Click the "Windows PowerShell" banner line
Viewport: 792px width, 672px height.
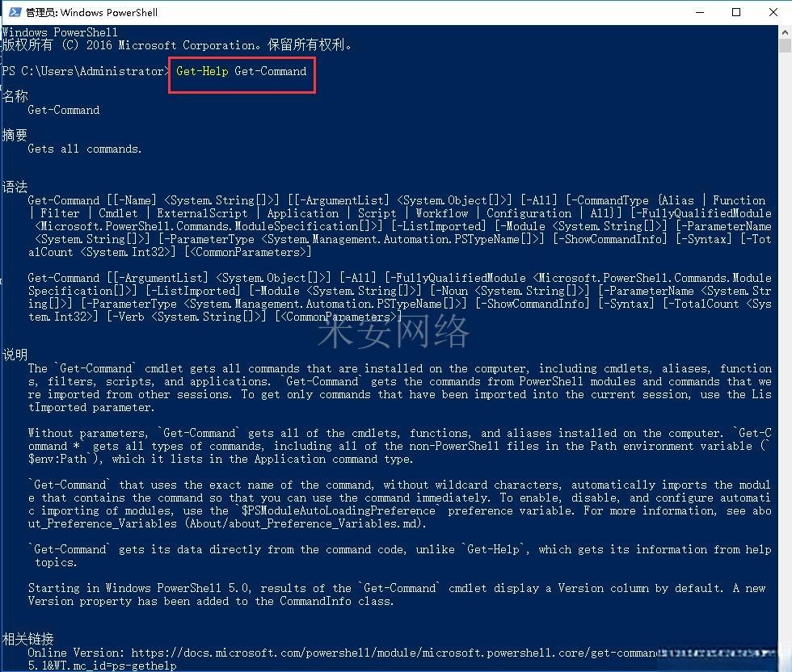tap(60, 32)
